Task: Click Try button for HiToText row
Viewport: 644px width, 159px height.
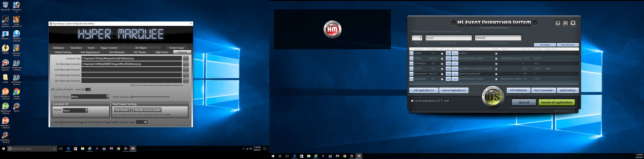Action: click(448, 69)
